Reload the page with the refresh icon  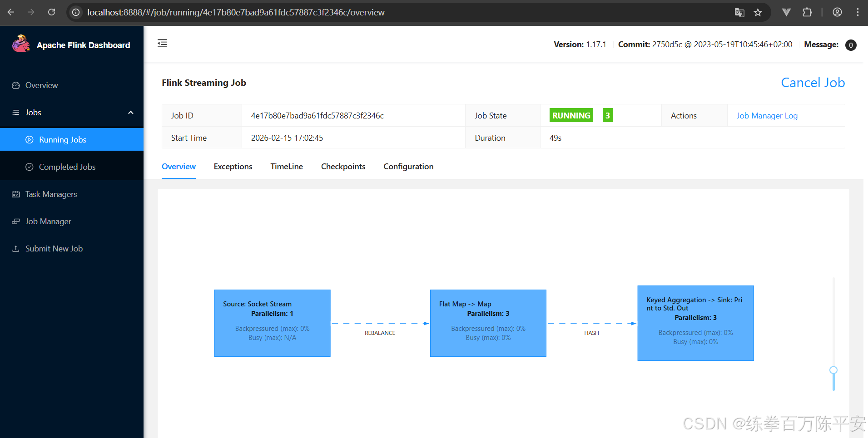click(51, 12)
